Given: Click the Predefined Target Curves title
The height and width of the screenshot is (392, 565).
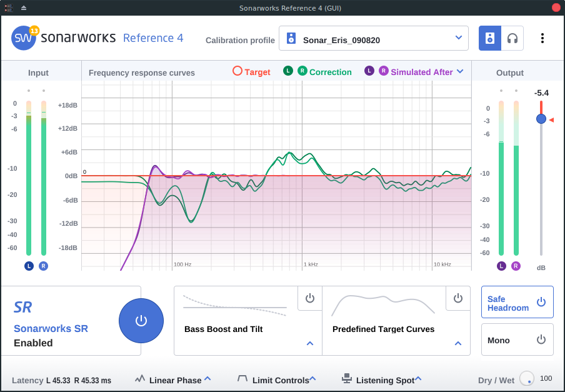Looking at the screenshot, I should [383, 329].
